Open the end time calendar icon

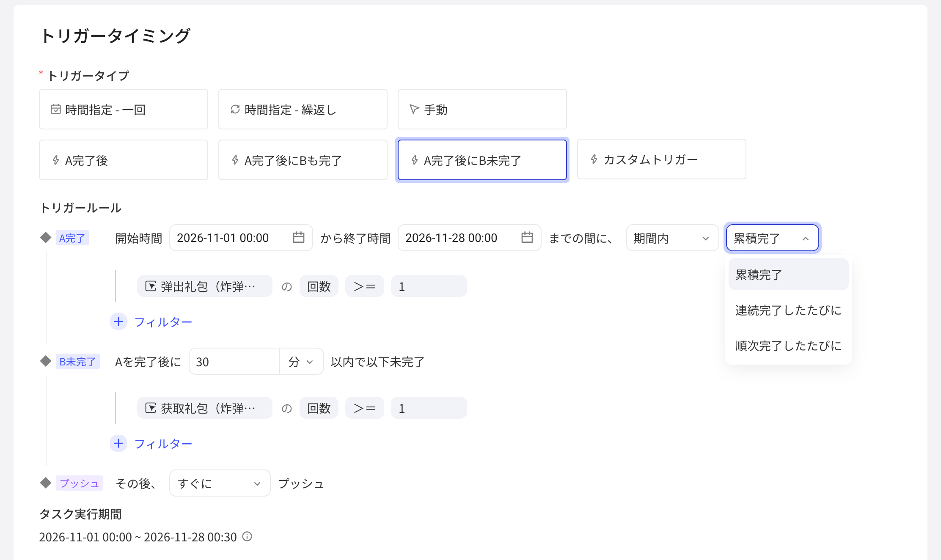(x=527, y=237)
